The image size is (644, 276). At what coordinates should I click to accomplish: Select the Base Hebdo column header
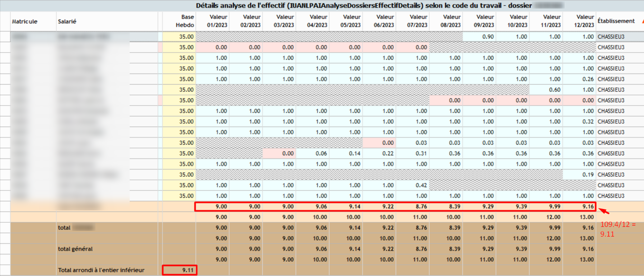point(184,21)
